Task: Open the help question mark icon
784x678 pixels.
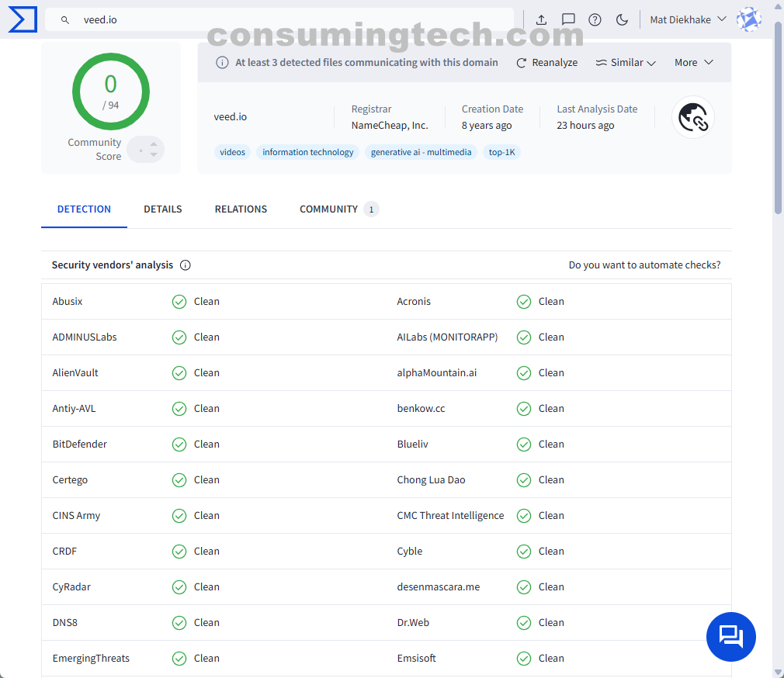Action: tap(595, 19)
